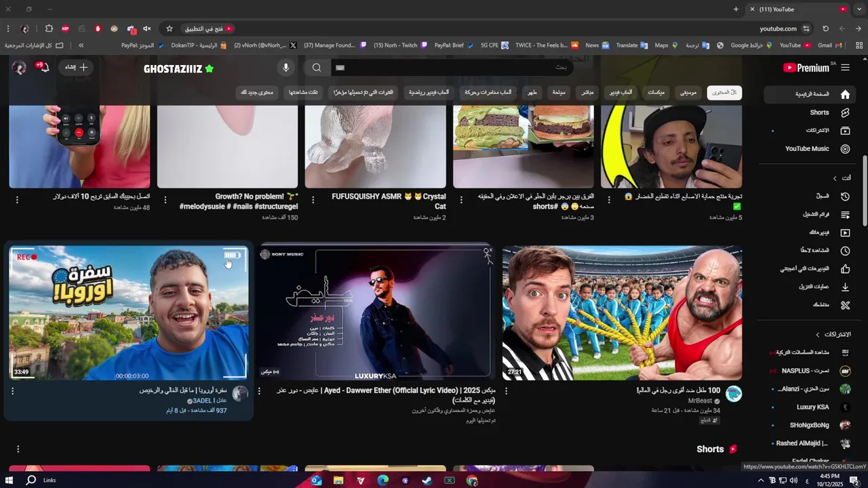
Task: Open options for Growth? No problem! short
Action: [x=165, y=200]
